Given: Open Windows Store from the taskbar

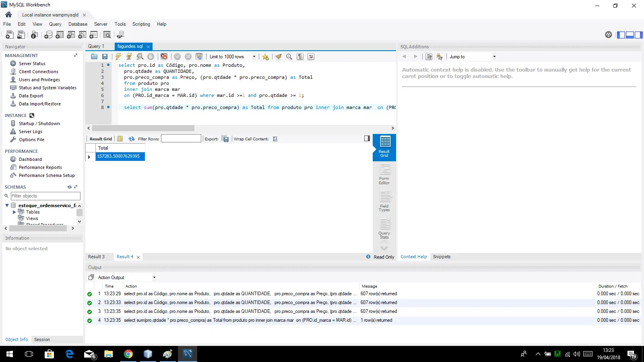Looking at the screenshot, I should pyautogui.click(x=49, y=354).
